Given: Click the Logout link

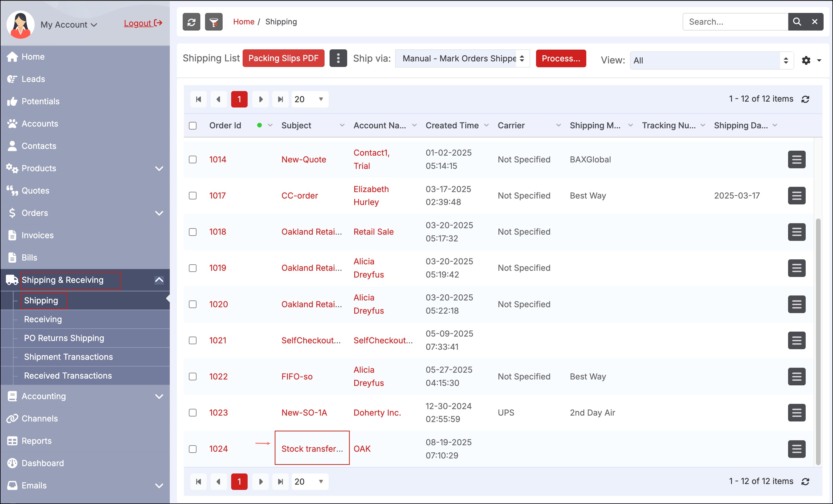Looking at the screenshot, I should click(143, 23).
